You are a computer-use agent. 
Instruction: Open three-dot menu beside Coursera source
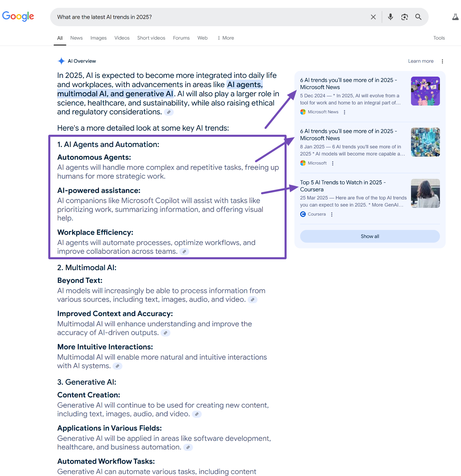click(x=332, y=214)
